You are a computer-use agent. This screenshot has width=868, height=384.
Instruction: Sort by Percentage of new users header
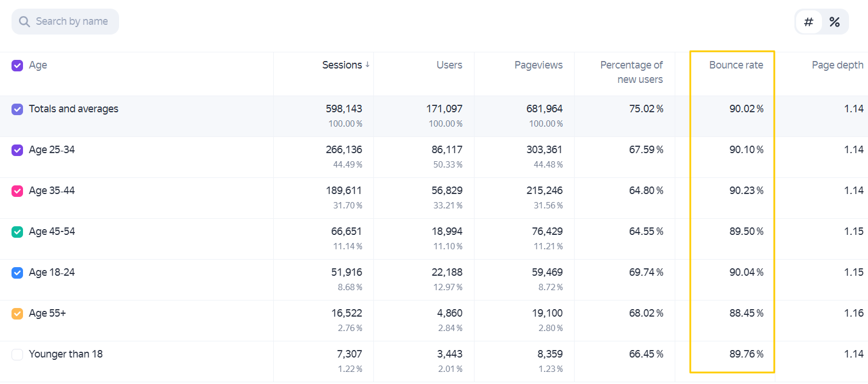pos(632,72)
